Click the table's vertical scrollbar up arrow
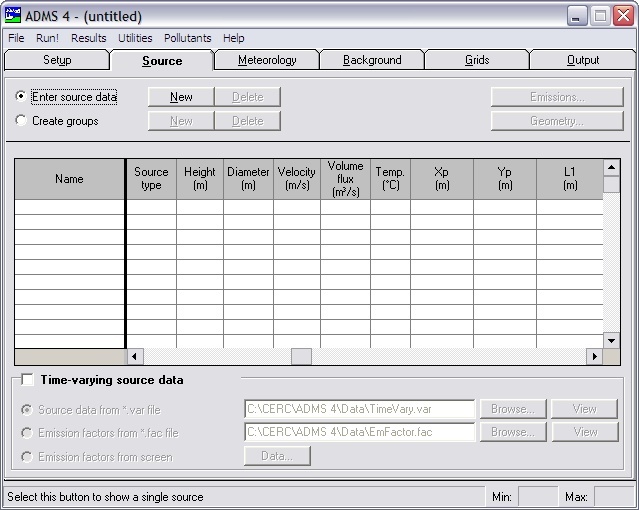This screenshot has width=639, height=510. pos(611,168)
